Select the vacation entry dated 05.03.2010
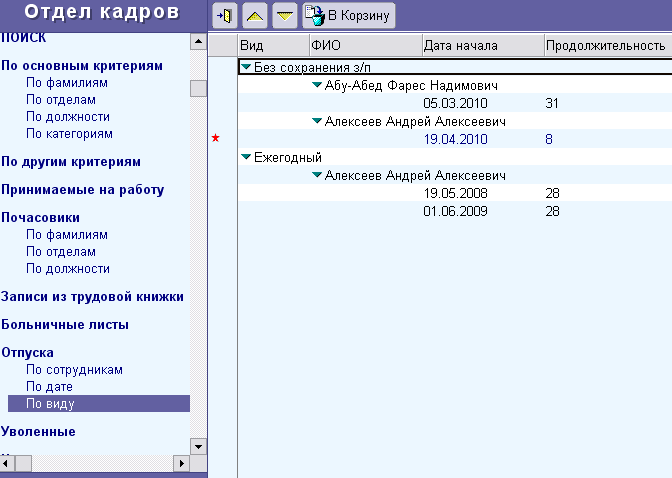This screenshot has width=672, height=478. tap(455, 103)
